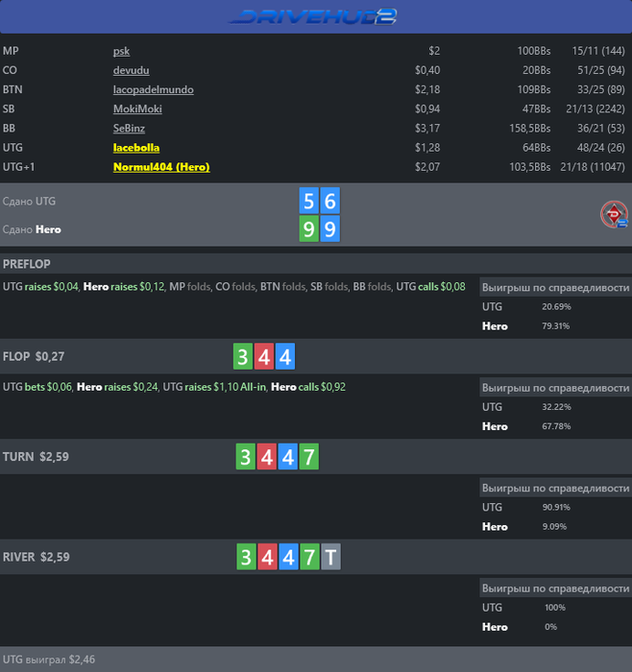Open player devudu's link
This screenshot has width=632, height=672.
(131, 70)
